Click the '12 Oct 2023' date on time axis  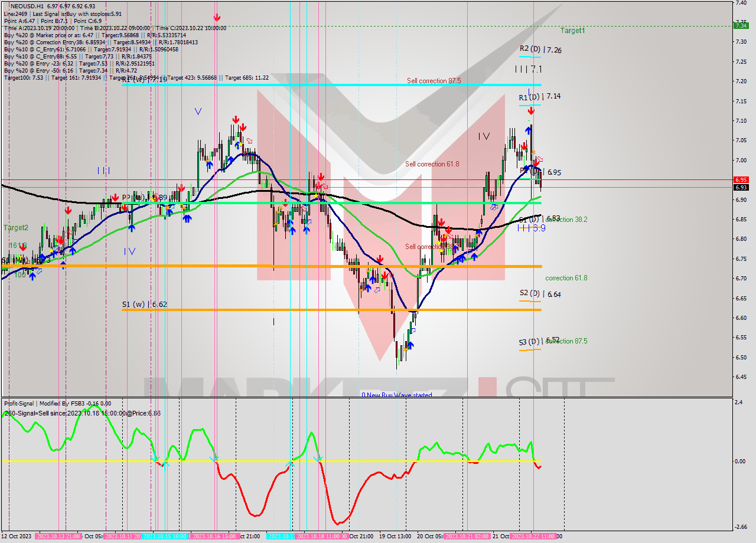point(18,537)
